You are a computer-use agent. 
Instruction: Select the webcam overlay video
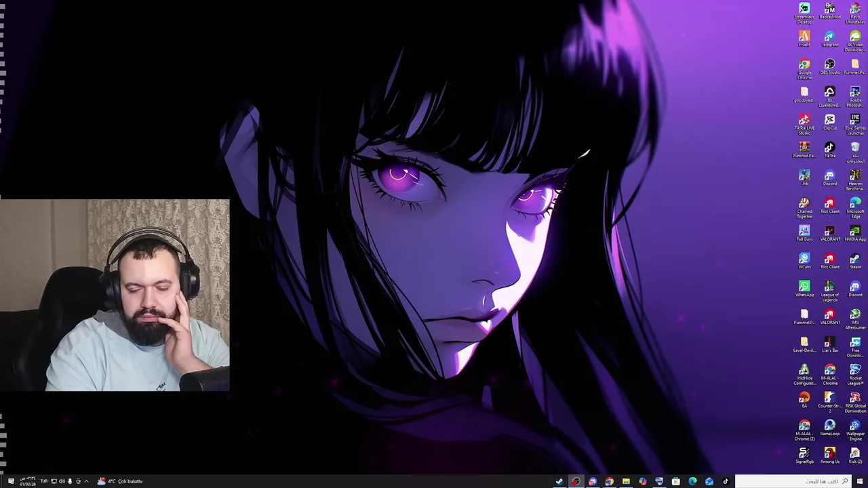[115, 295]
